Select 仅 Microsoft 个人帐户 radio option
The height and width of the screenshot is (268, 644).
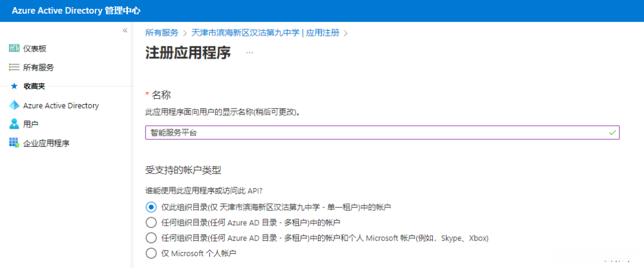pos(151,253)
